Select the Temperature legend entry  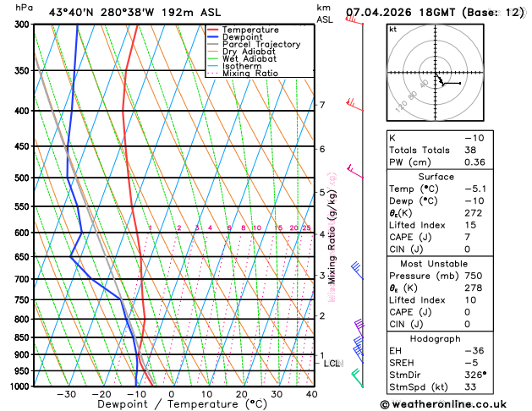tap(250, 30)
